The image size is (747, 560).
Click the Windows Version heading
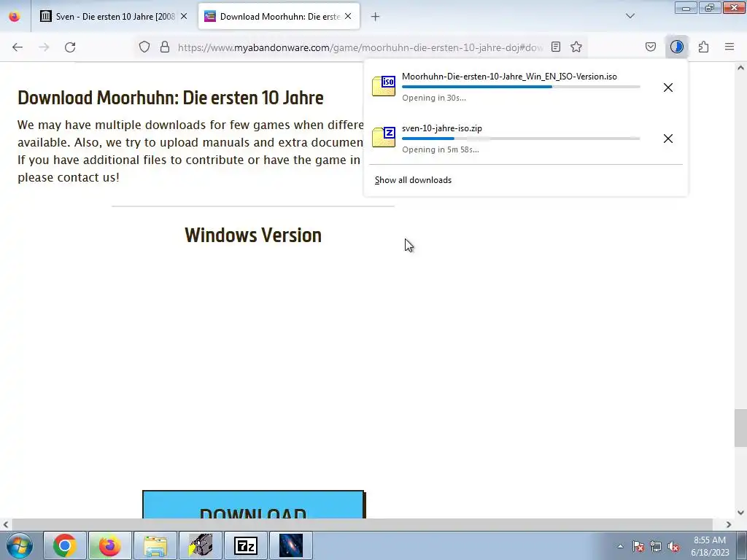pos(253,236)
